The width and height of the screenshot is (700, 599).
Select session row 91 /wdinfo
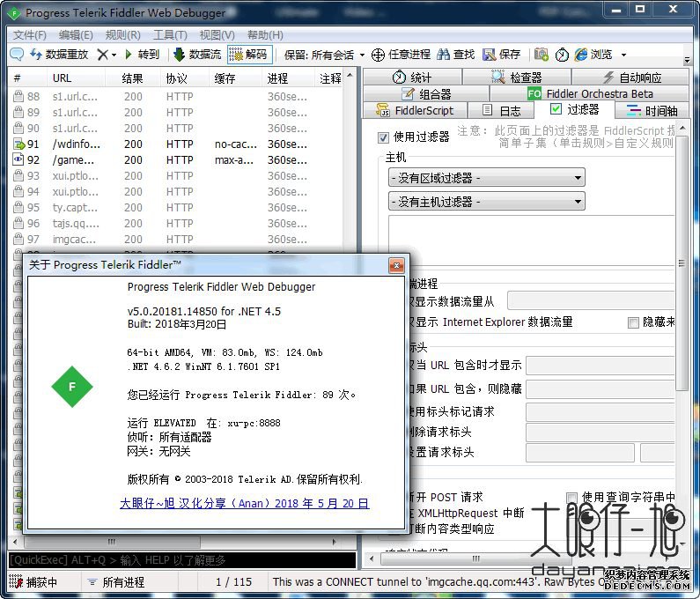click(176, 144)
